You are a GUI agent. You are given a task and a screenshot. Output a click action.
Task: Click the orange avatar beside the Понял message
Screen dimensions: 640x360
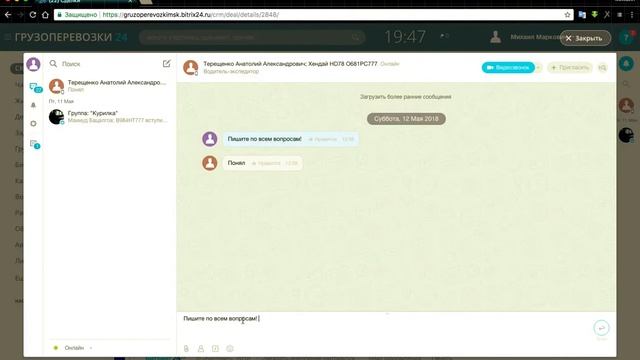click(x=210, y=163)
